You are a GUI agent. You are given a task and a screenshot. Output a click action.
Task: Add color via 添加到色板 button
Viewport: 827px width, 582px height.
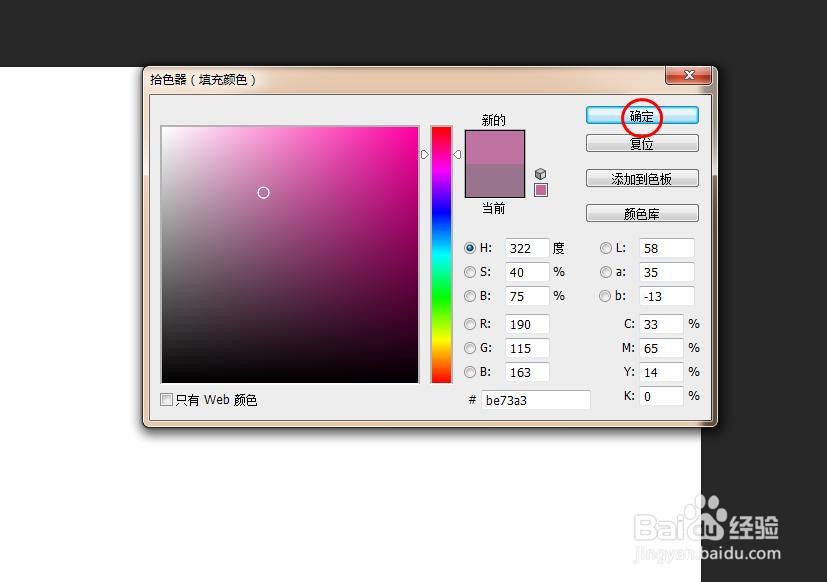point(641,177)
